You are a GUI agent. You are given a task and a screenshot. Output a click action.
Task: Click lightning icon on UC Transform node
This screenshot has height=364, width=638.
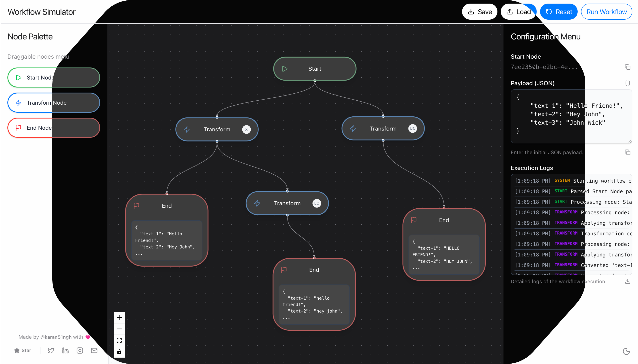click(353, 128)
